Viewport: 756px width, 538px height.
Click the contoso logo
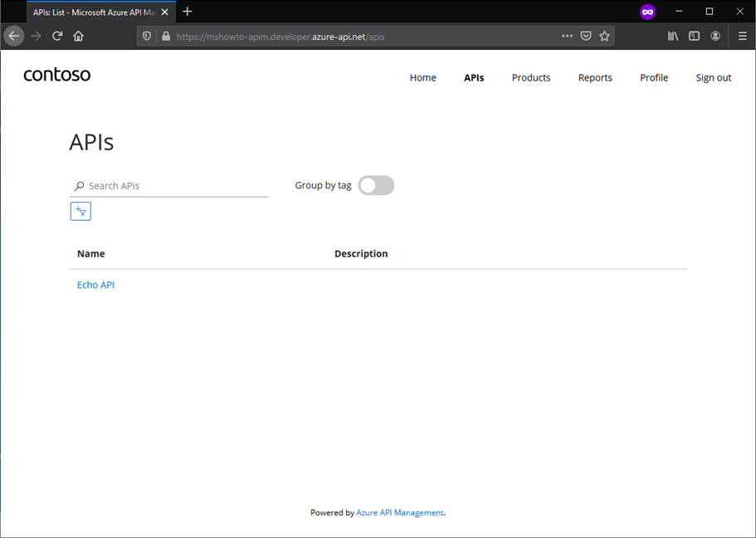[x=57, y=74]
